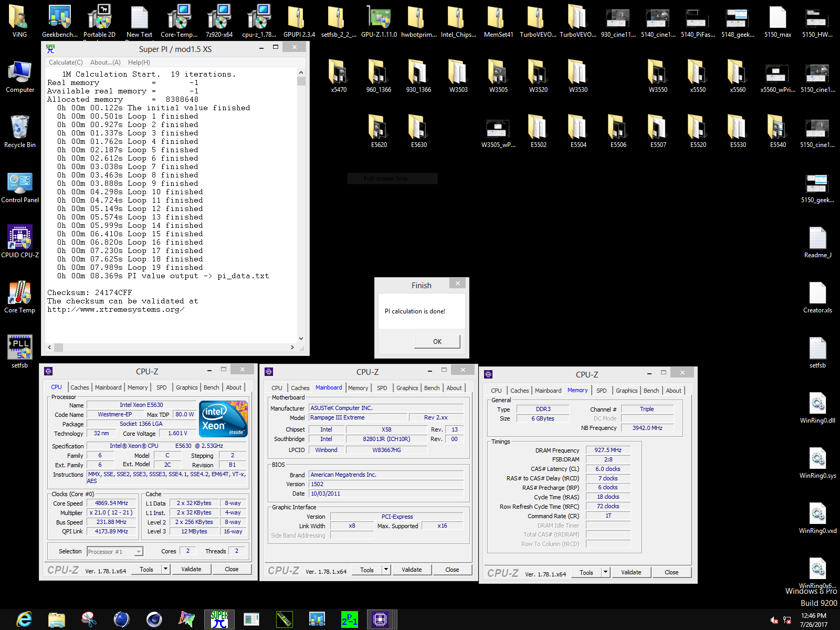This screenshot has width=840, height=630.
Task: Open the New Text document icon
Action: coord(139,21)
